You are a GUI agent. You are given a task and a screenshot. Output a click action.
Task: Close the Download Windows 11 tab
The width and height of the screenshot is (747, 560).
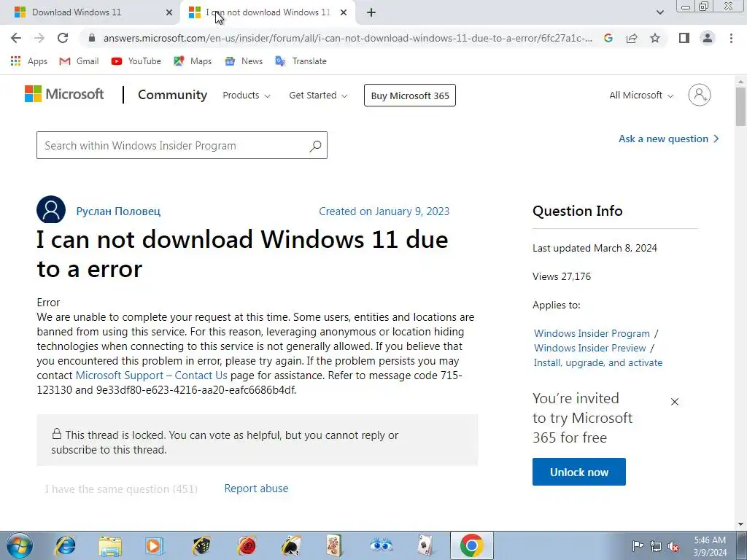tap(169, 13)
